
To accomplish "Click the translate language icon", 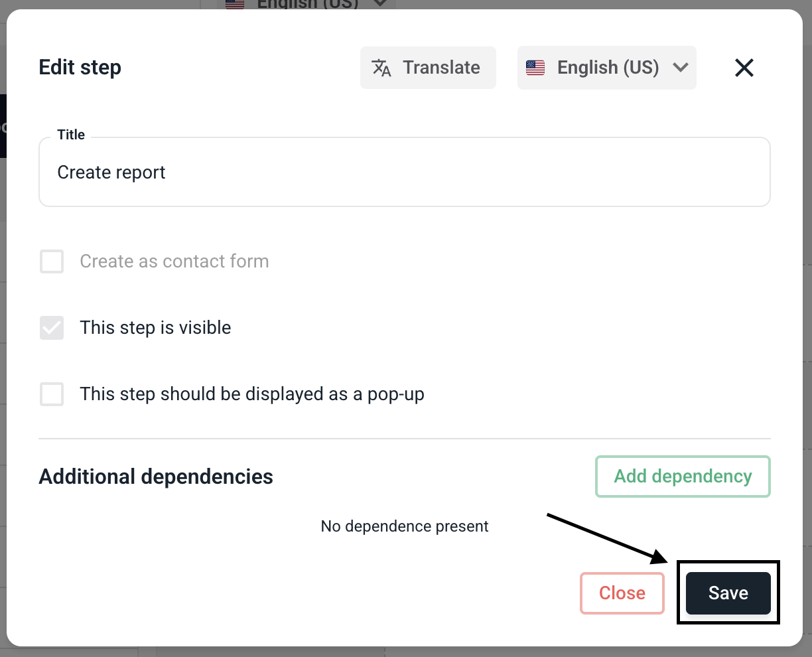I will pyautogui.click(x=381, y=68).
